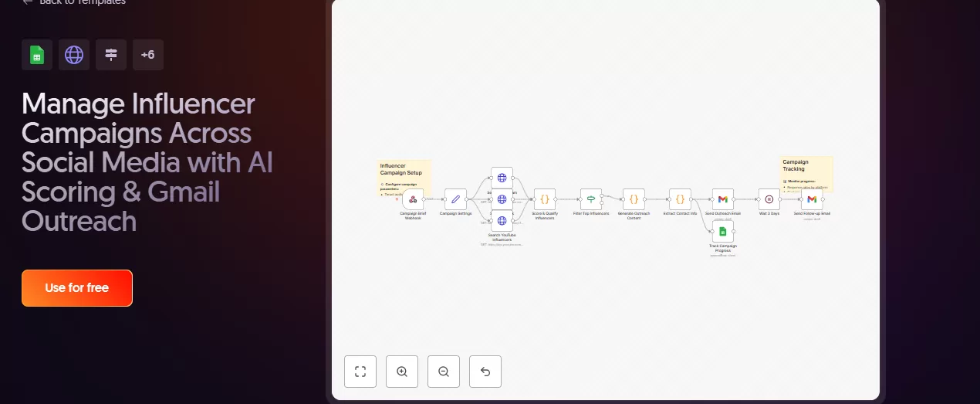The height and width of the screenshot is (404, 980).
Task: Select the Campaign Settings pencil node
Action: tap(455, 199)
